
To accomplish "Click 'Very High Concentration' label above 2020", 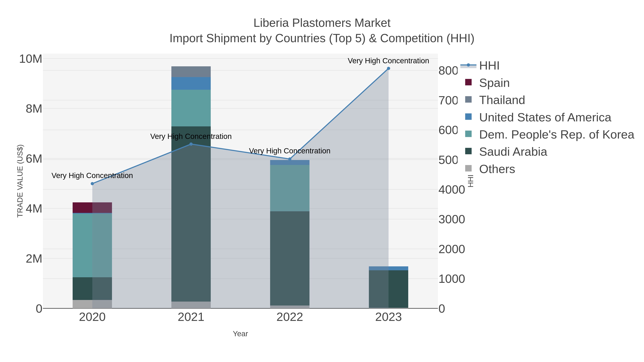I will pos(92,176).
